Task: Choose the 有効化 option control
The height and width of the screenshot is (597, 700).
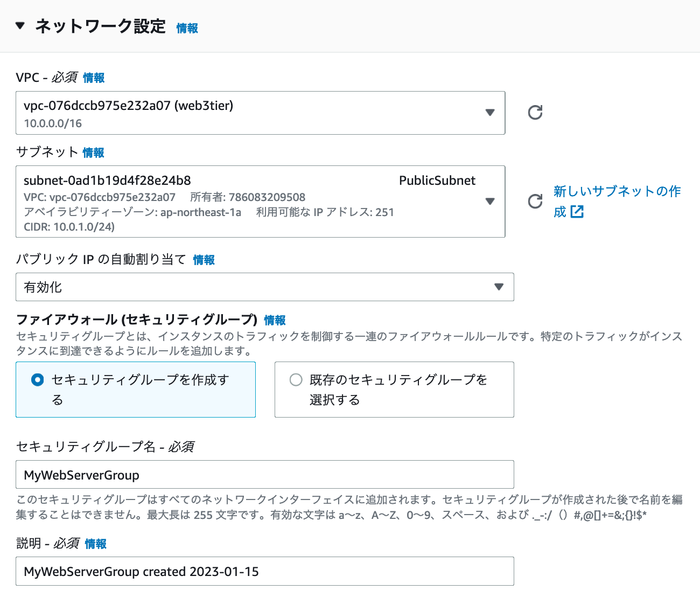Action: 264,287
